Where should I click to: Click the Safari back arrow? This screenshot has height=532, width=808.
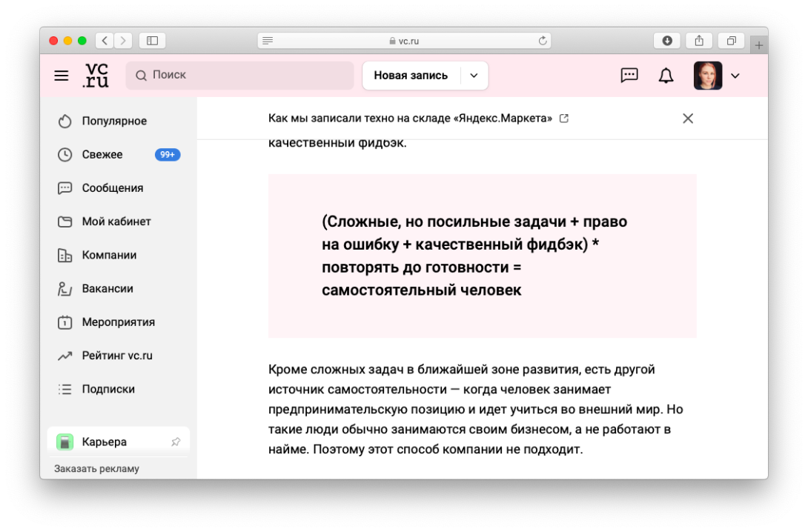[x=105, y=41]
